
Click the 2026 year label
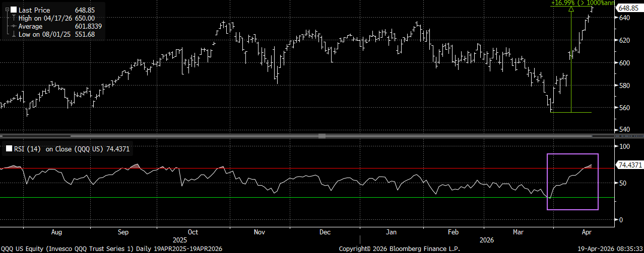point(487,240)
